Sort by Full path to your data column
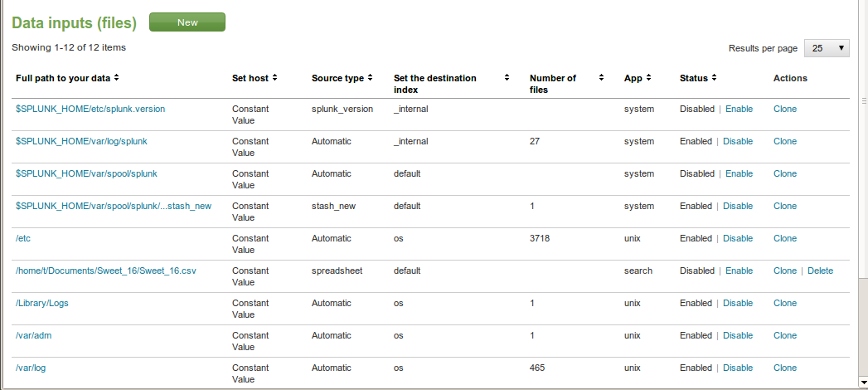868x390 pixels. (x=67, y=78)
